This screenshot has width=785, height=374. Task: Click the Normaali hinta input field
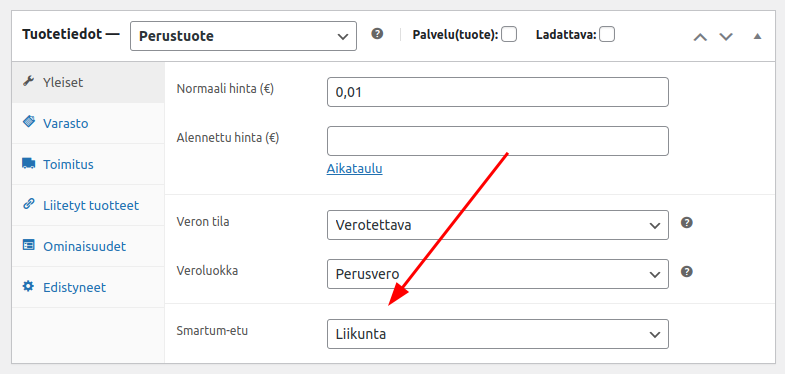[498, 92]
